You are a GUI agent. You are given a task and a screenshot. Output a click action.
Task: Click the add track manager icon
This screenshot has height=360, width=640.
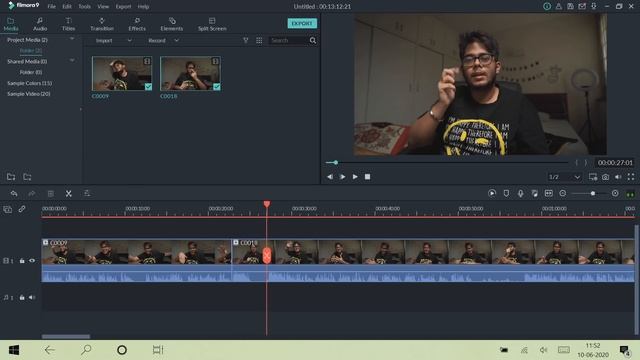[8, 209]
